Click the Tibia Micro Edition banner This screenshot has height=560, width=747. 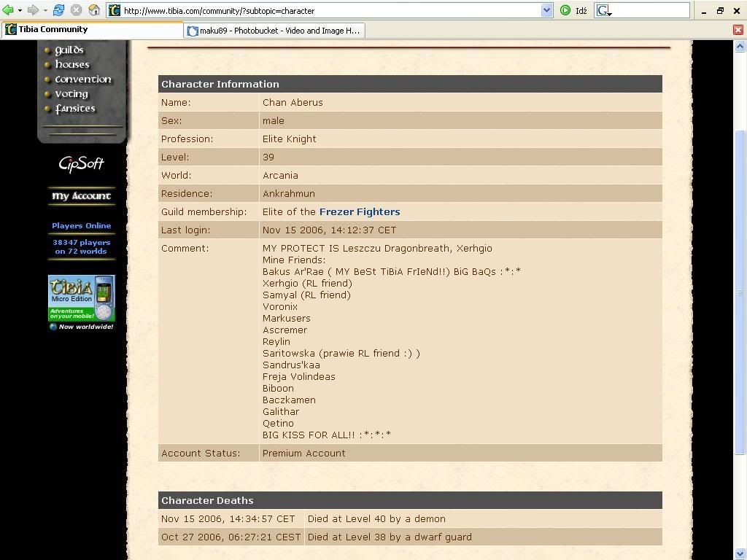(x=82, y=303)
